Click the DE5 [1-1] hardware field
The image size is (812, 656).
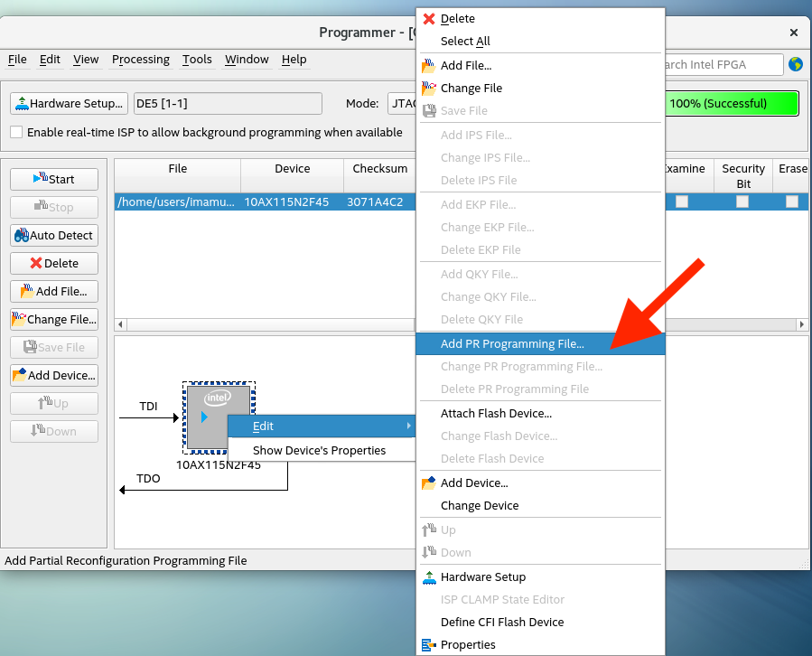pyautogui.click(x=228, y=104)
